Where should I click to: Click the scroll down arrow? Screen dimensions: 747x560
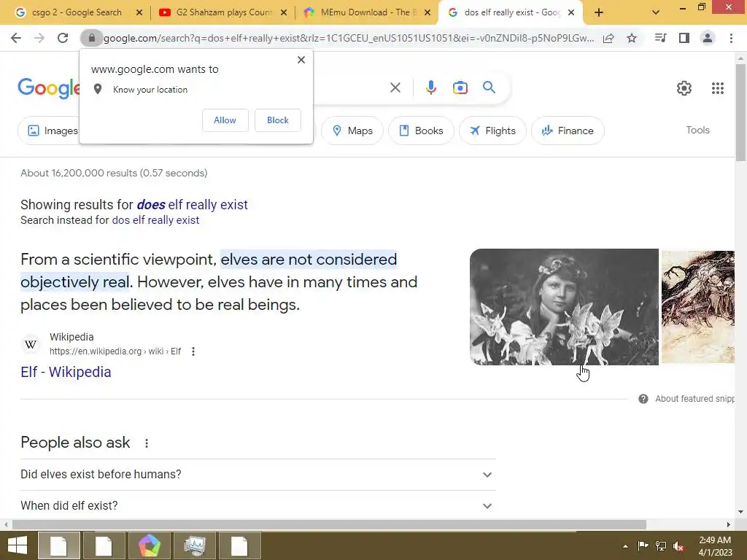coord(740,512)
